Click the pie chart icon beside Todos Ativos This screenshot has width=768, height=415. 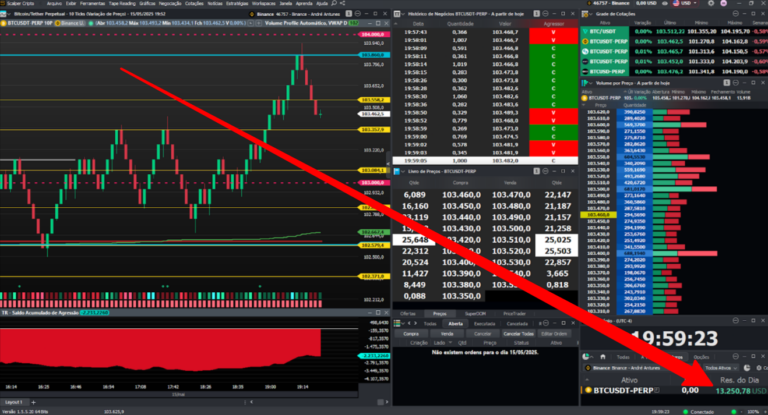pos(746,367)
